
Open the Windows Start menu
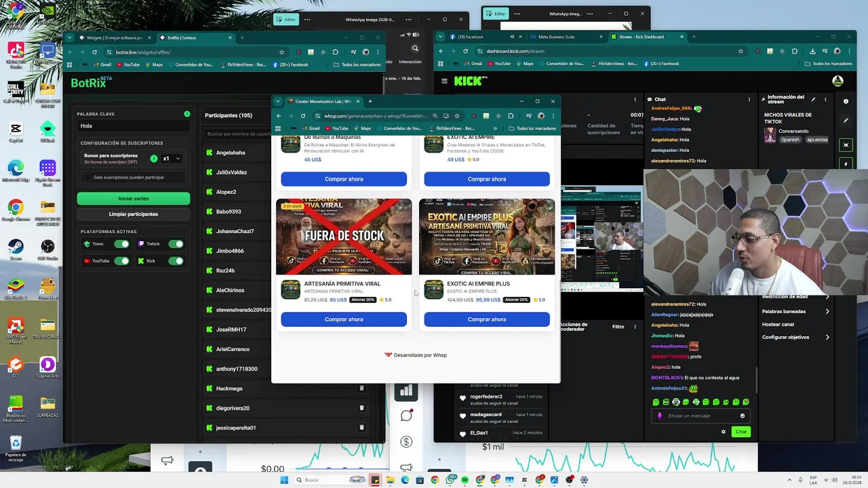pos(284,480)
